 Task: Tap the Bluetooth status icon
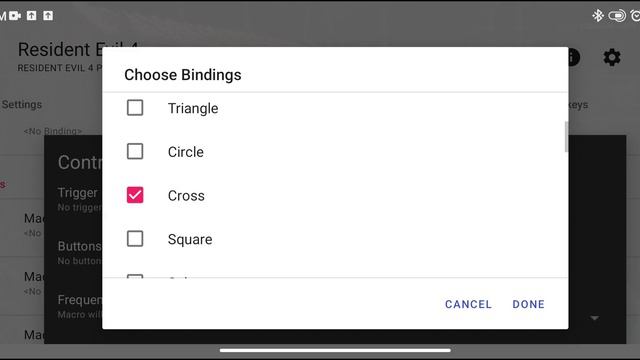pyautogui.click(x=598, y=16)
